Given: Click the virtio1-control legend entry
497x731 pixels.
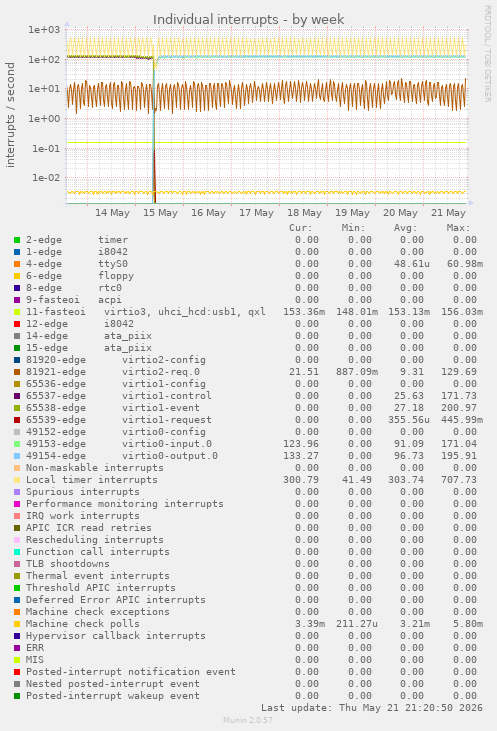Looking at the screenshot, I should point(166,396).
